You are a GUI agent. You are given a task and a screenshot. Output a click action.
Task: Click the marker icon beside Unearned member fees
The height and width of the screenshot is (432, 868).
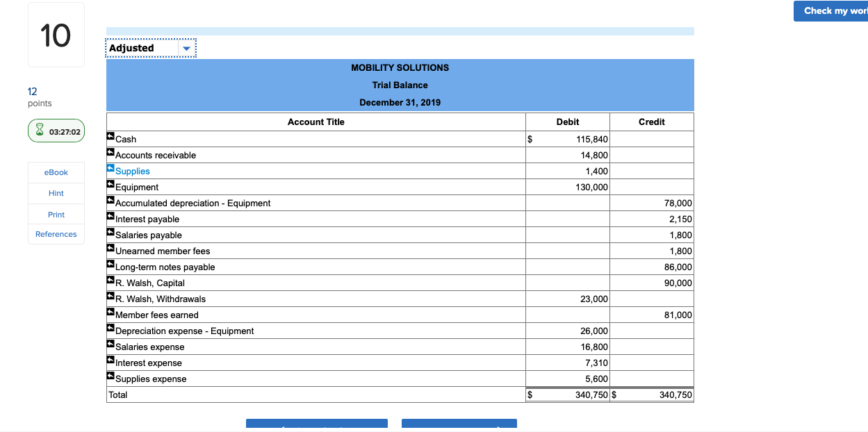coord(109,247)
